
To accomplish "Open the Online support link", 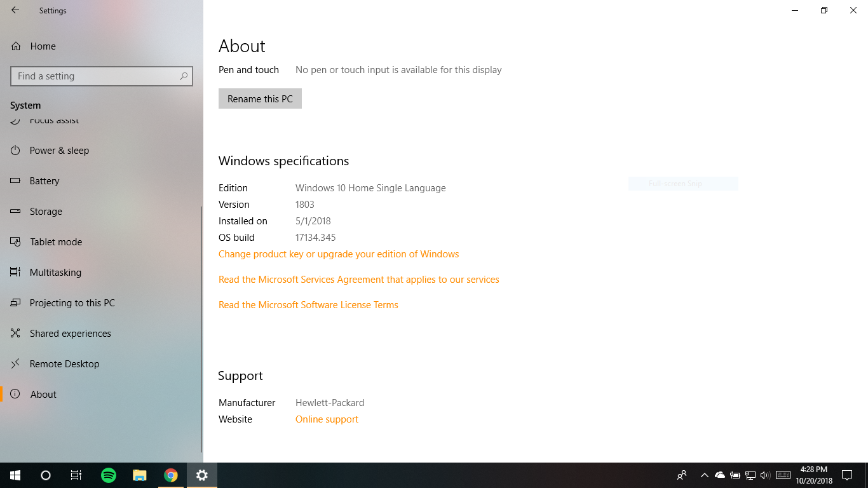I will [x=327, y=419].
